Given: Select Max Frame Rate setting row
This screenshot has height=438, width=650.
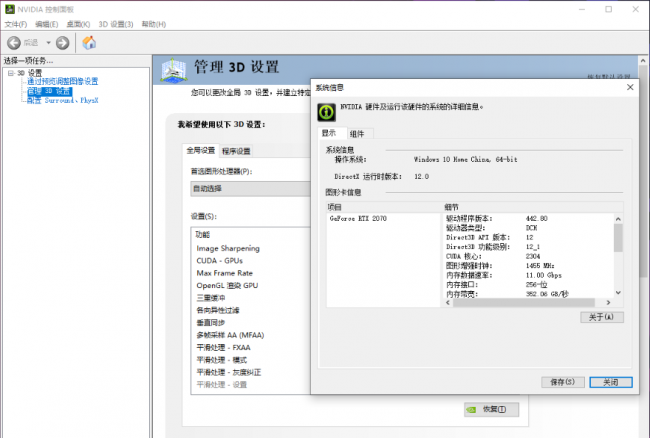Looking at the screenshot, I should pyautogui.click(x=225, y=273).
